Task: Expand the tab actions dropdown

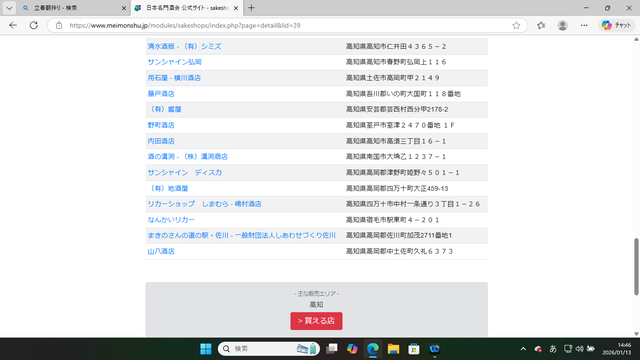Action: (x=9, y=8)
